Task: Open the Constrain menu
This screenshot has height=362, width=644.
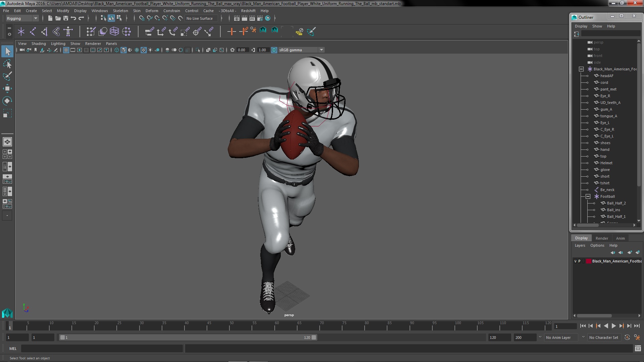Action: point(171,11)
